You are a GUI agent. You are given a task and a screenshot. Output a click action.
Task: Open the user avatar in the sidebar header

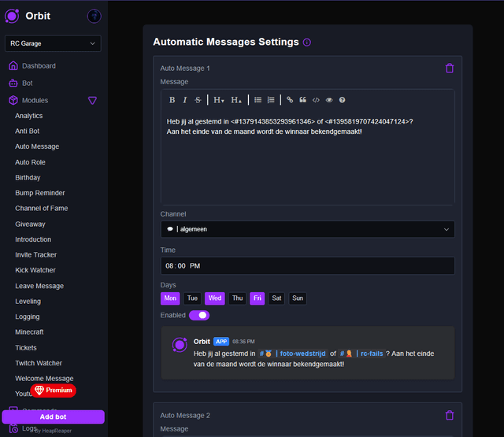tap(94, 16)
